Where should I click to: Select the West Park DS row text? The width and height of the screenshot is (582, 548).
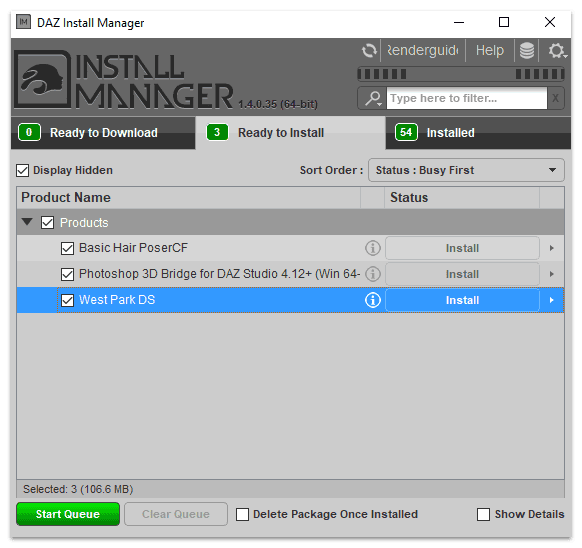click(117, 300)
